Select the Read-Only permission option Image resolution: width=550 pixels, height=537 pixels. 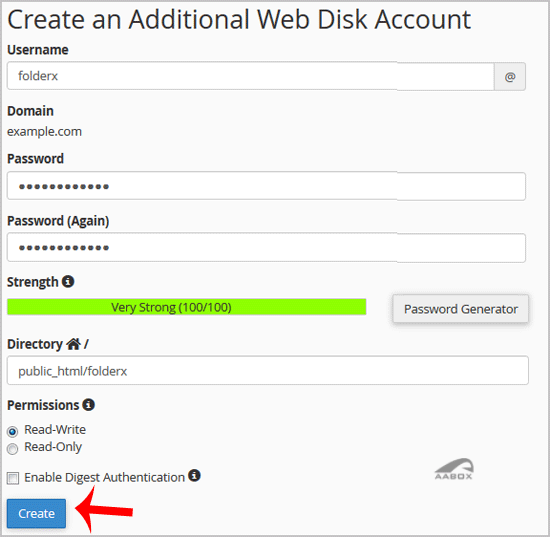coord(13,449)
